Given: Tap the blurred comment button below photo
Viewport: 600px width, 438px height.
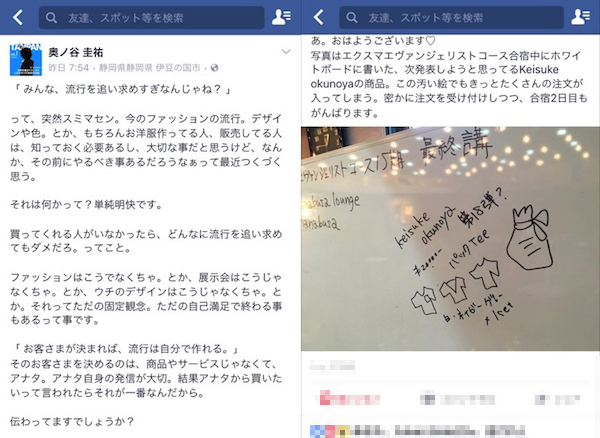Looking at the screenshot, I should [x=457, y=400].
